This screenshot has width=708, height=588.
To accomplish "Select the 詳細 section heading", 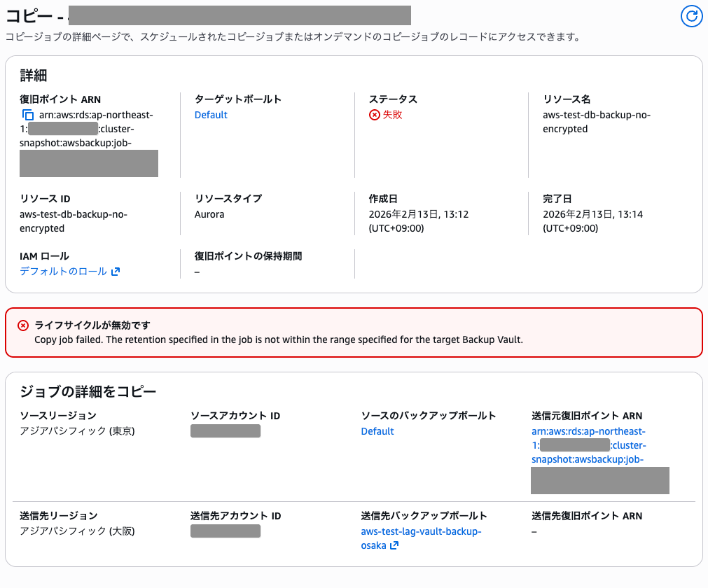I will [x=31, y=75].
